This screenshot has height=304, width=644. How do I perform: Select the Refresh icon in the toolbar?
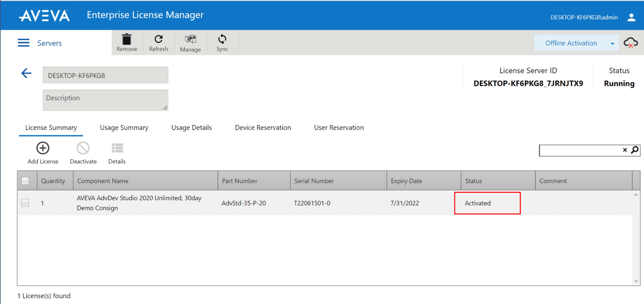coord(158,42)
